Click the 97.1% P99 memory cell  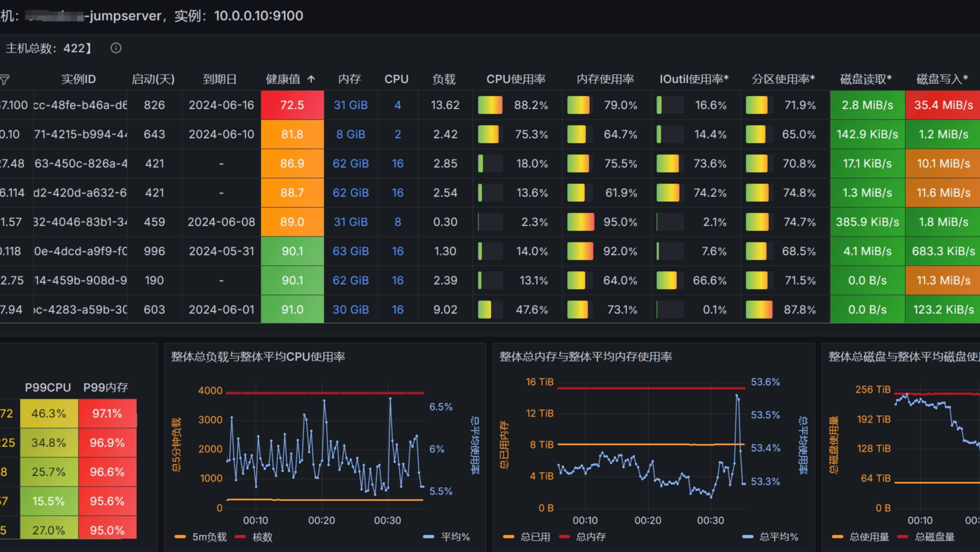(x=107, y=413)
